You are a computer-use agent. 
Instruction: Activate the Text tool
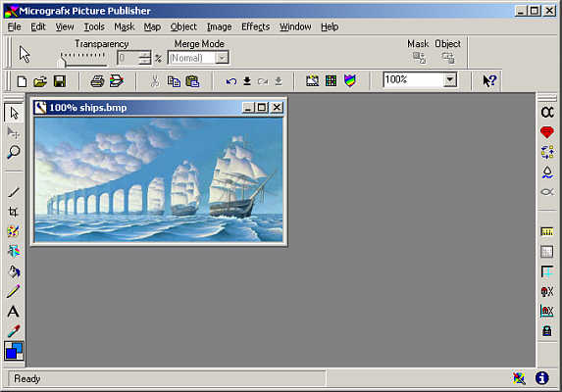14,311
